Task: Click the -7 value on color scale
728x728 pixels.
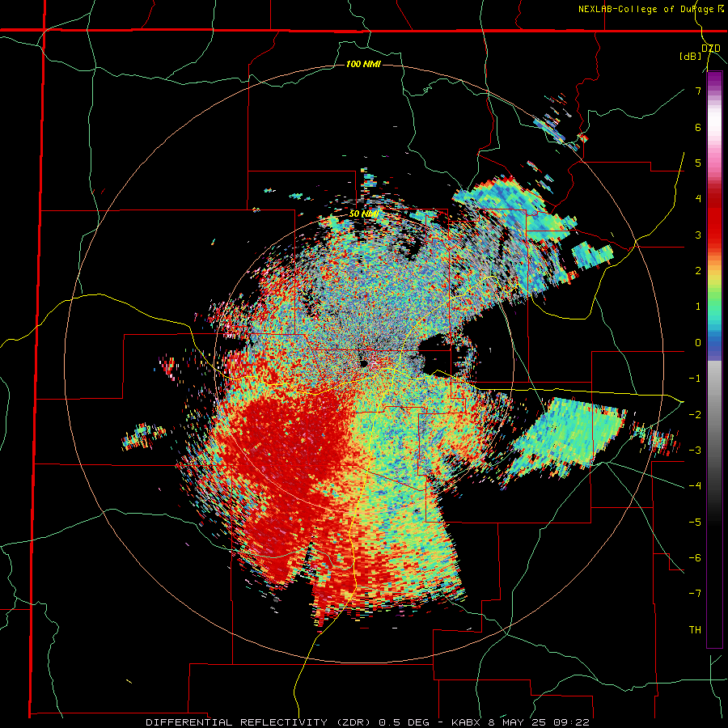Action: tap(695, 594)
